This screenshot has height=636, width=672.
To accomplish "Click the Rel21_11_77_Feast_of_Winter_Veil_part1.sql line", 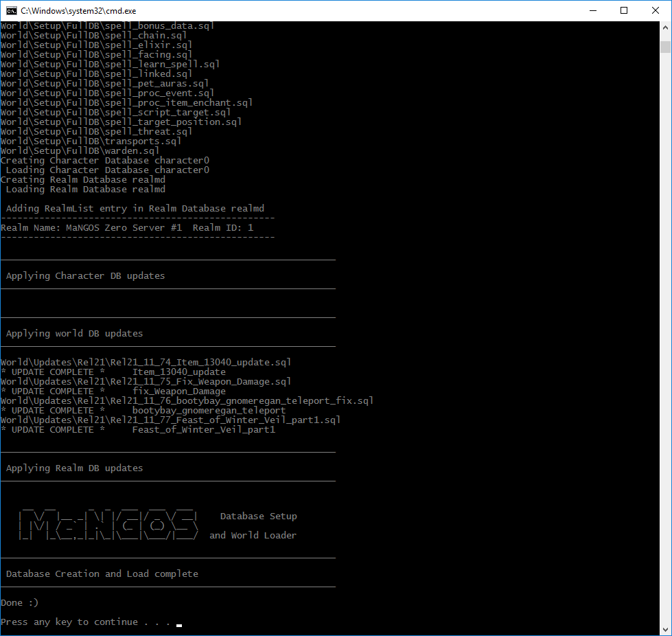I will point(170,420).
